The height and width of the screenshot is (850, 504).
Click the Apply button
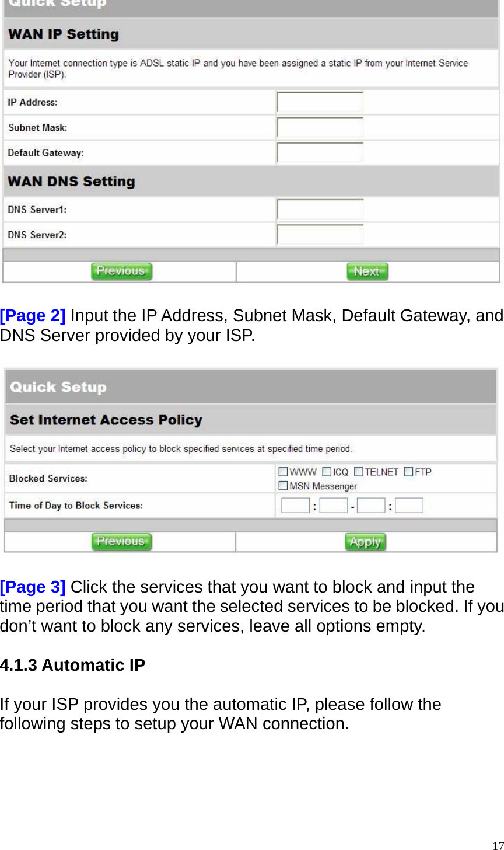pos(365,542)
